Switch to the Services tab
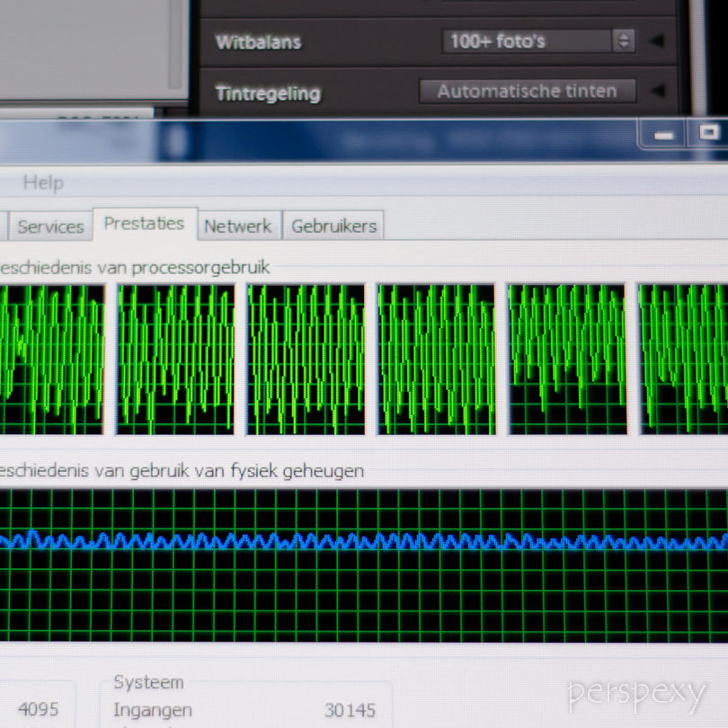The width and height of the screenshot is (728, 728). [50, 226]
